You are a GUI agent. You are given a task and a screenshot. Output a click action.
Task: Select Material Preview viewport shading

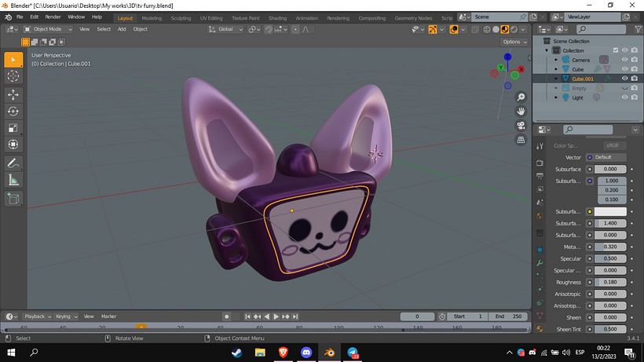tap(505, 29)
